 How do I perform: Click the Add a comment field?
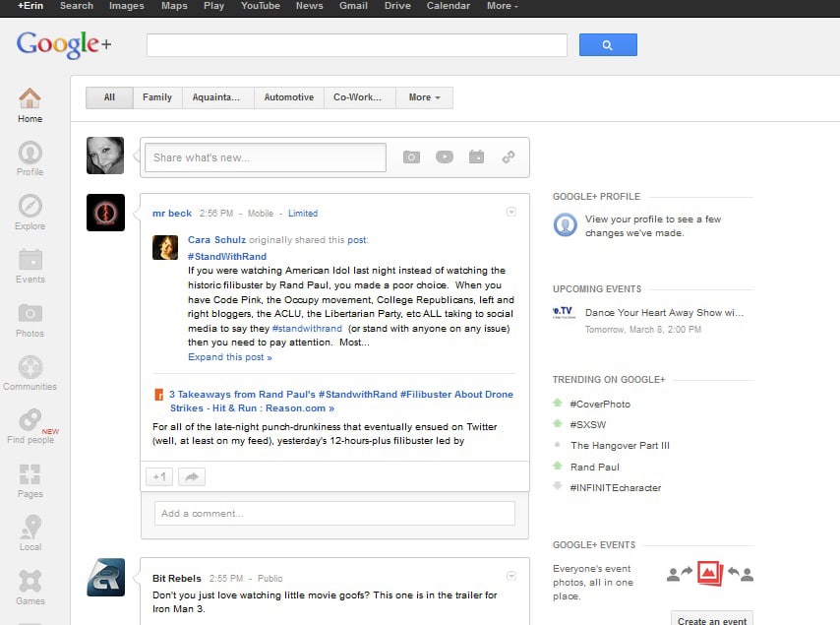coord(334,513)
